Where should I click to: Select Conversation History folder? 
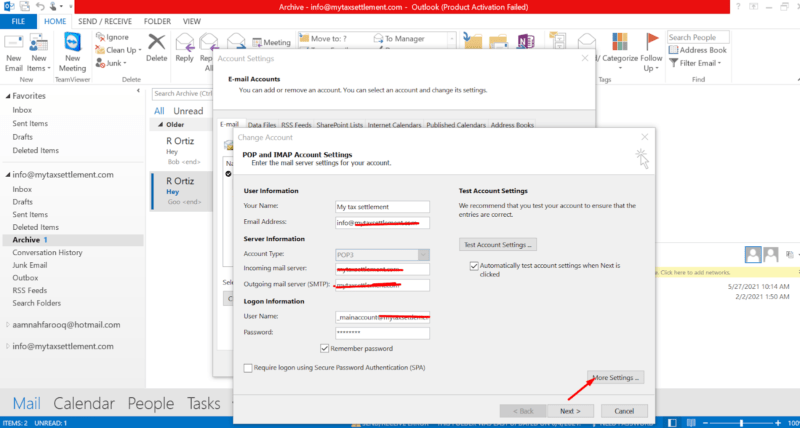47,253
